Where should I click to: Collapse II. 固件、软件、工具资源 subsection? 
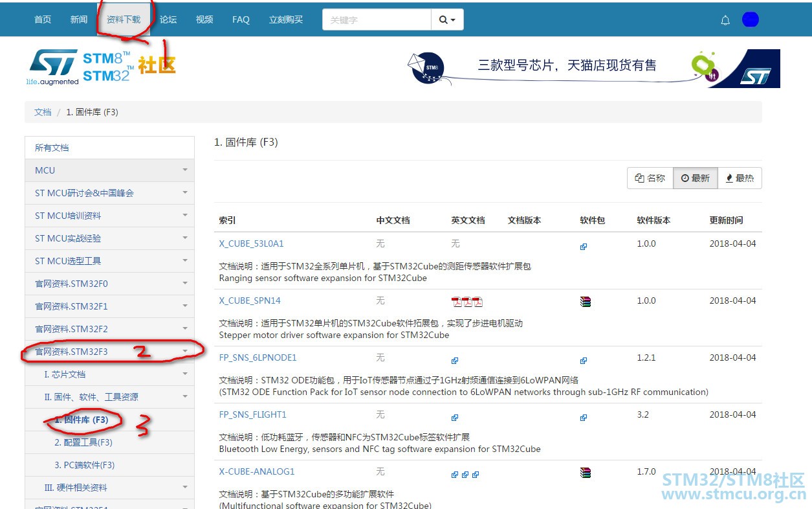coord(109,397)
